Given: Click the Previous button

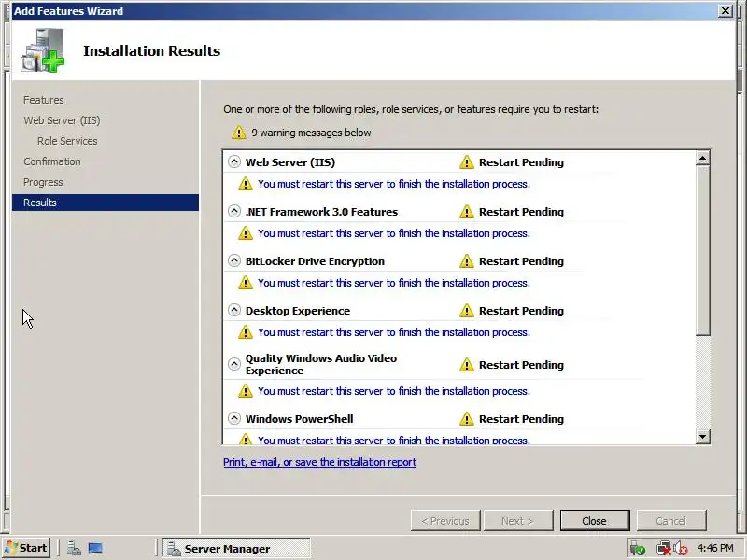Looking at the screenshot, I should coord(445,521).
